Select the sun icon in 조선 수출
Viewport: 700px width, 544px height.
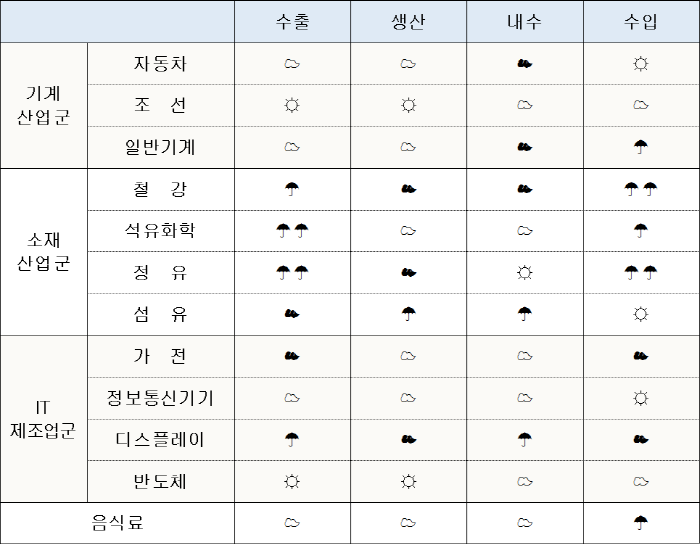(292, 105)
